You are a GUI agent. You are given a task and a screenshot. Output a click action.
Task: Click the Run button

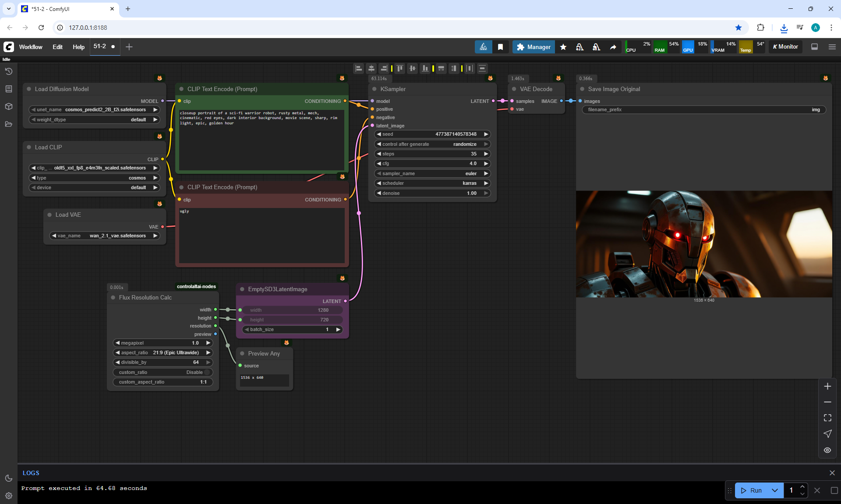coord(752,490)
